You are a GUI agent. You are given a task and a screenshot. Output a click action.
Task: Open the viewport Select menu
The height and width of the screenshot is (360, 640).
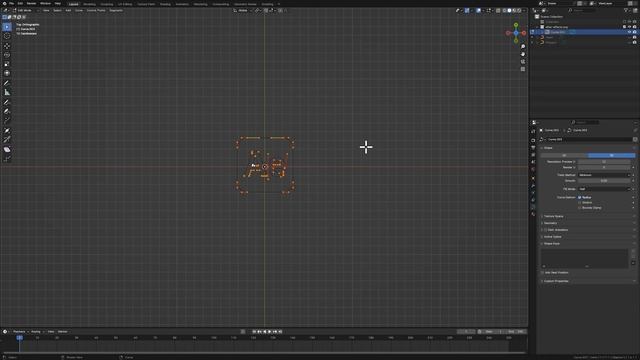[57, 11]
